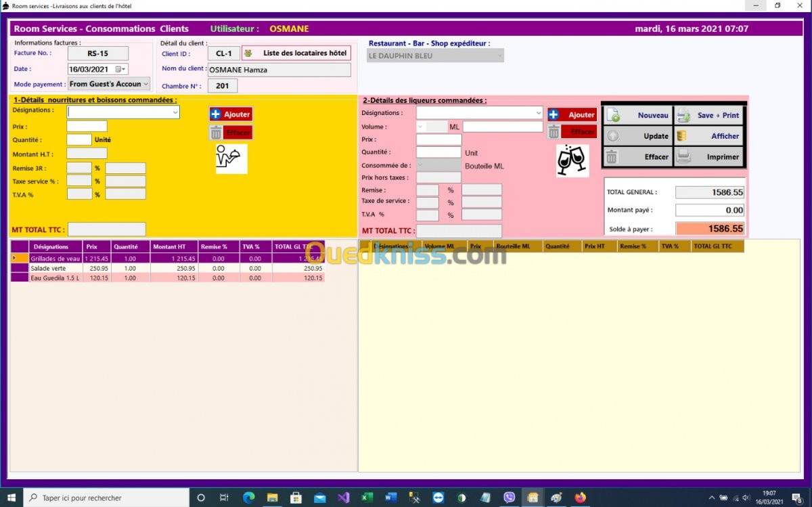Open Excel from the taskbar
Screen dimensions: 812x507
pos(367,498)
